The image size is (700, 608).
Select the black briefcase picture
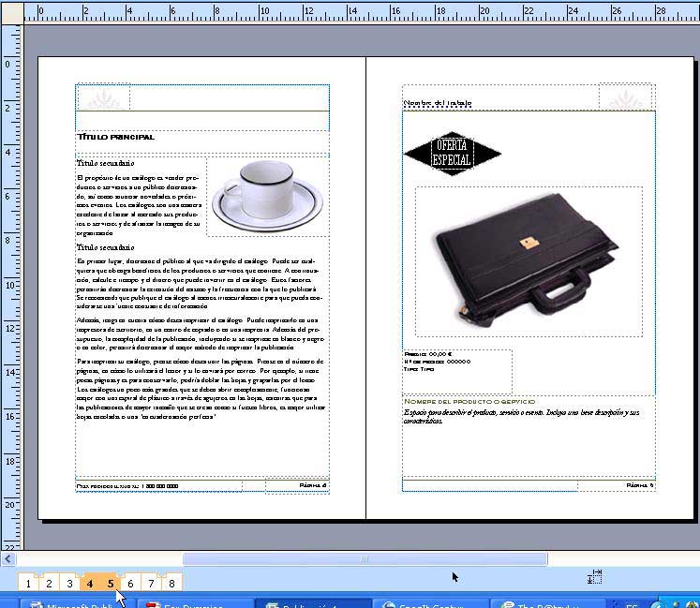click(529, 261)
